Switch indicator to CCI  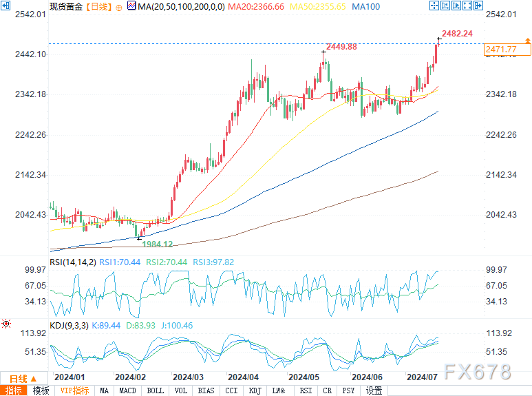(231, 390)
